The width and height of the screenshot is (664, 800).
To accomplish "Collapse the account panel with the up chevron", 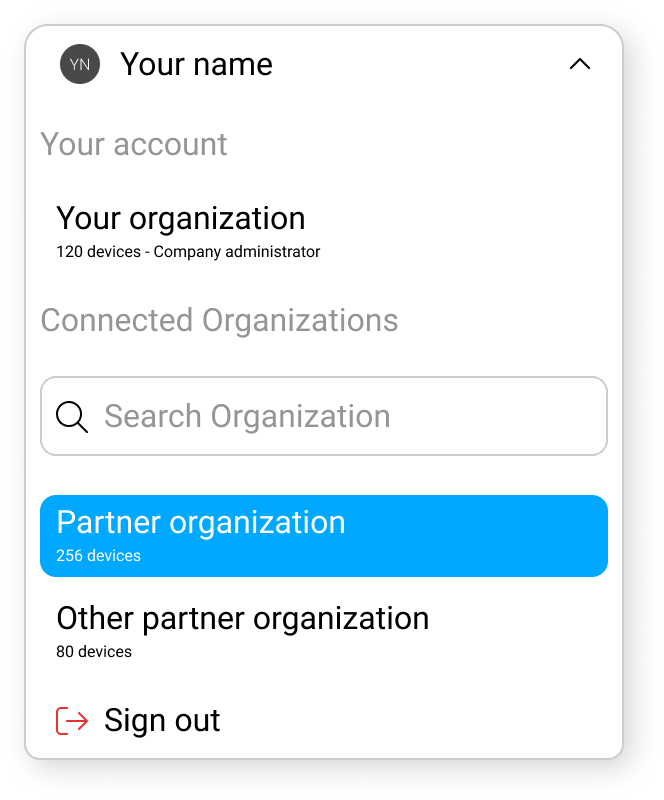I will pos(580,64).
